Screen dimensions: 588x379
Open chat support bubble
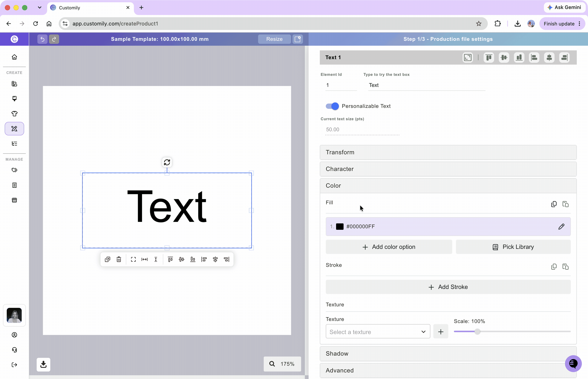[x=573, y=363]
